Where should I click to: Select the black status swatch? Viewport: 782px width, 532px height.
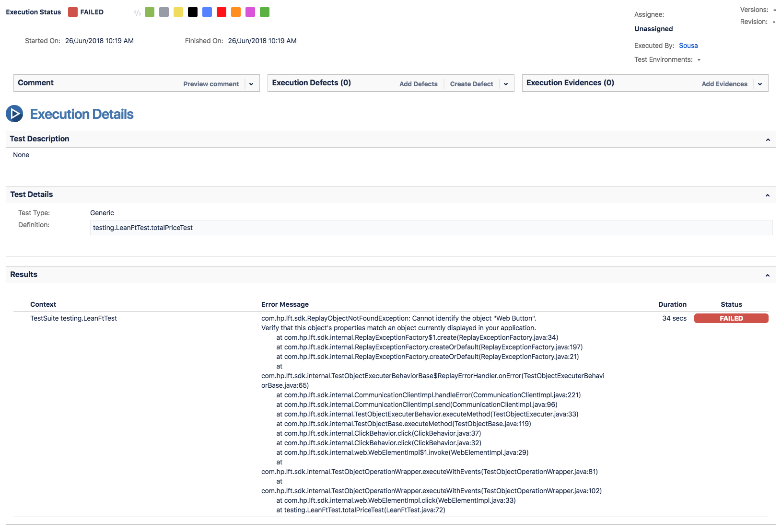[x=193, y=12]
